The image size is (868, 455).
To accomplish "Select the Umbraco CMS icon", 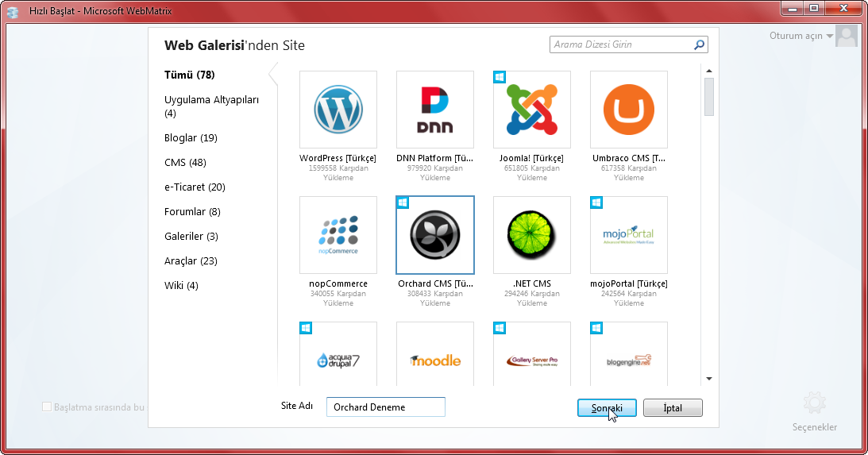I will [x=629, y=110].
